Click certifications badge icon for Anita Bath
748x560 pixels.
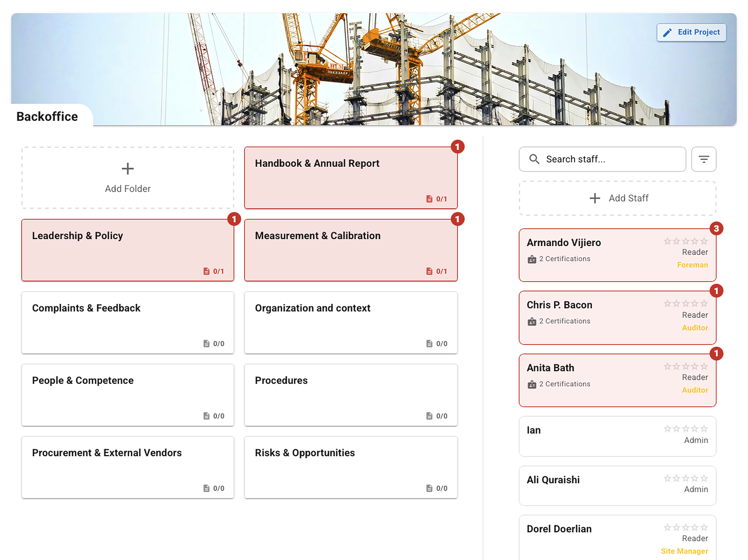(532, 384)
